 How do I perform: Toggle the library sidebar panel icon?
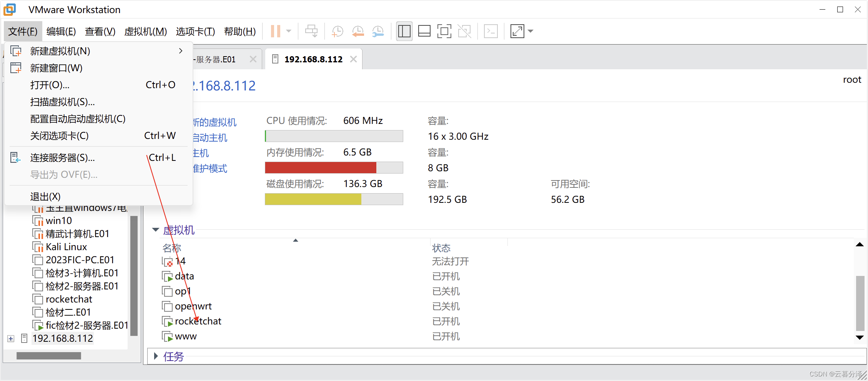pyautogui.click(x=404, y=31)
